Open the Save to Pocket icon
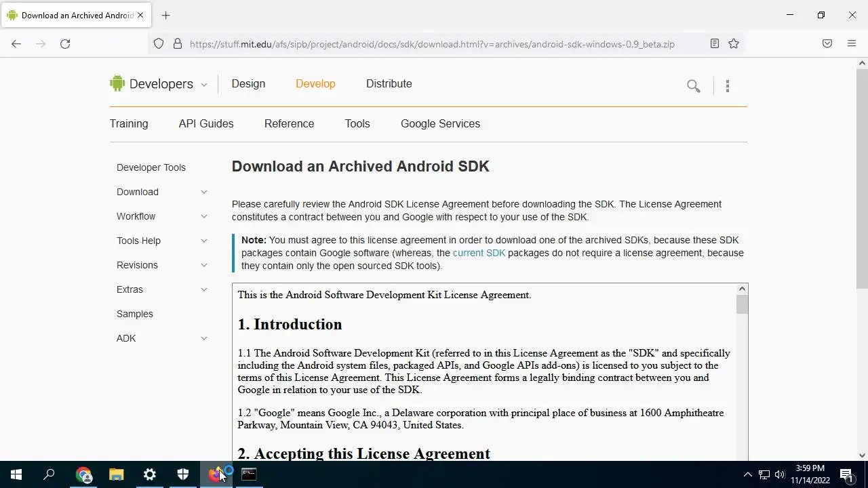The image size is (868, 488). coord(827,43)
